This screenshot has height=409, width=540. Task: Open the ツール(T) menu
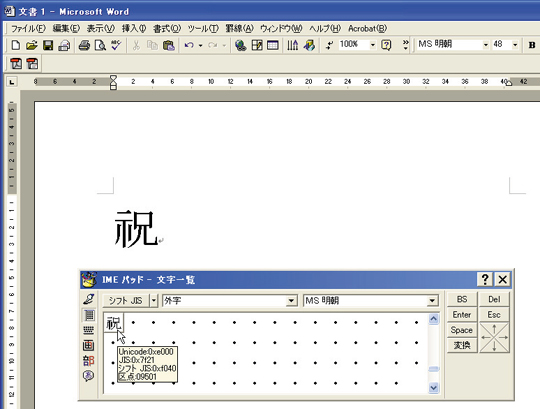203,29
